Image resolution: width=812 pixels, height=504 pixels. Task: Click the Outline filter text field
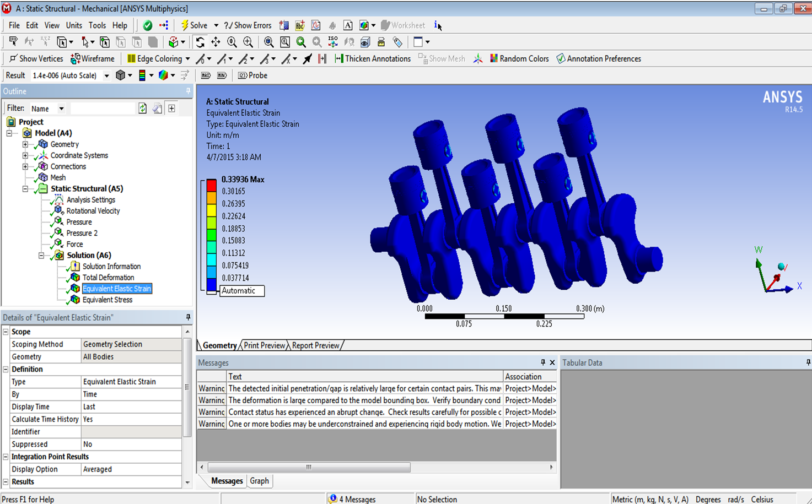pos(103,109)
